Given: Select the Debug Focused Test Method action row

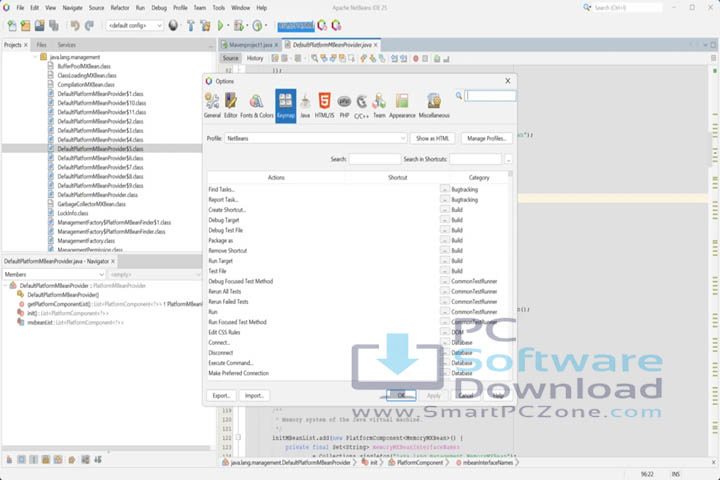Looking at the screenshot, I should click(358, 281).
